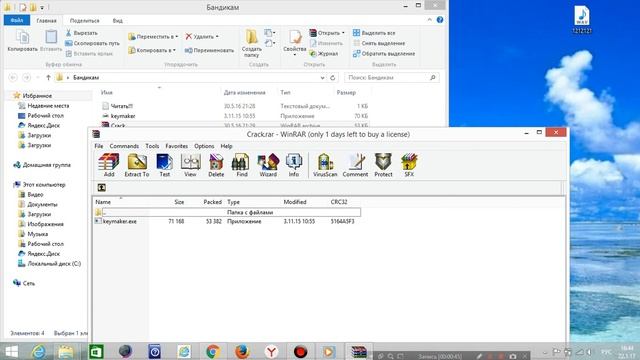The height and width of the screenshot is (360, 640).
Task: Switch to Вид ribbon tab in Explorer
Action: 118,20
